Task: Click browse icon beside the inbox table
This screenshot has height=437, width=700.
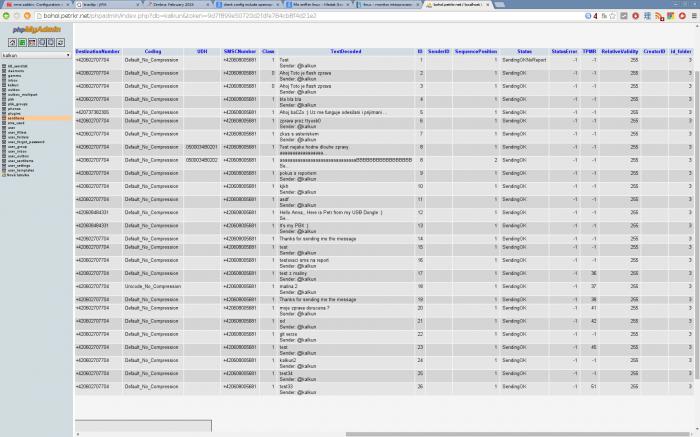Action: pos(4,80)
